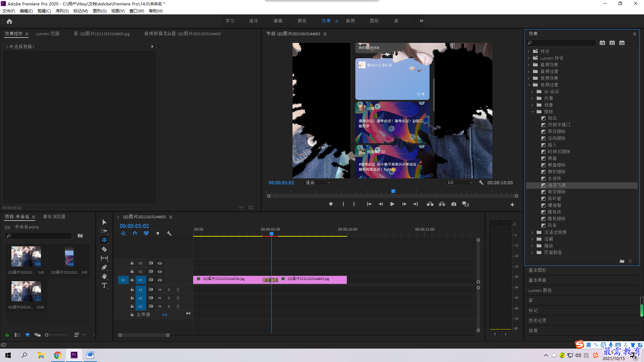
Task: Select the Razor tool
Action: coord(104,249)
